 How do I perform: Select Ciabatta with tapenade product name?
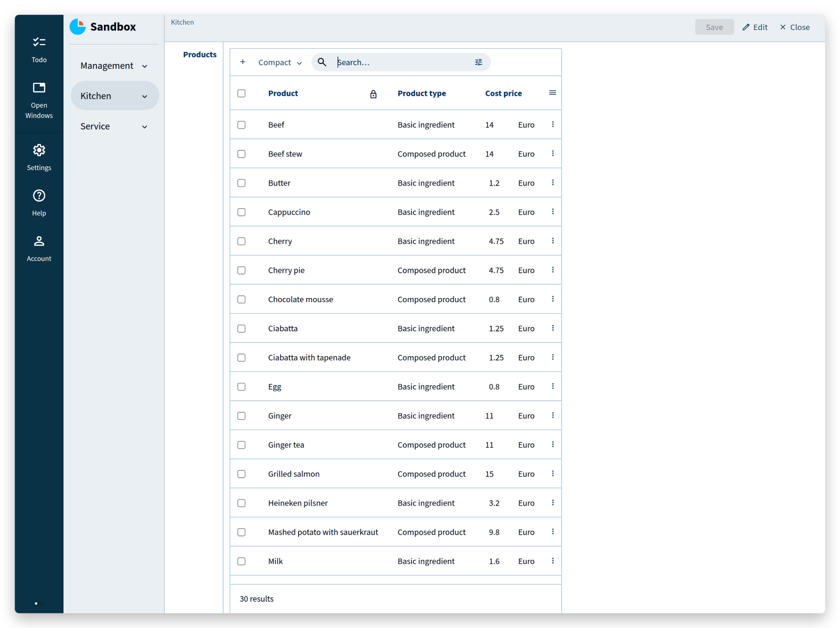pos(309,358)
